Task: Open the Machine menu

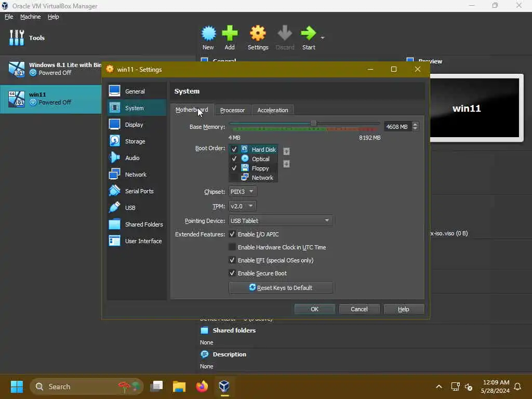Action: (31, 17)
